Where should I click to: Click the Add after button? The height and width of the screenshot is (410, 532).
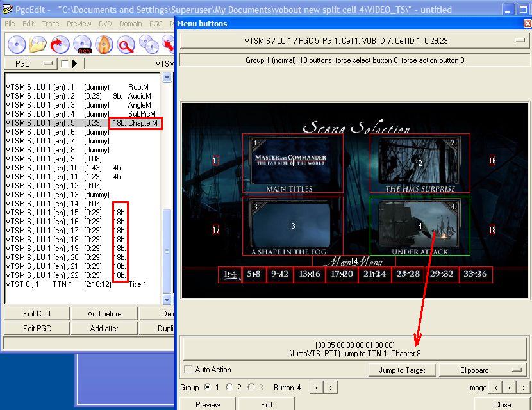pos(104,328)
